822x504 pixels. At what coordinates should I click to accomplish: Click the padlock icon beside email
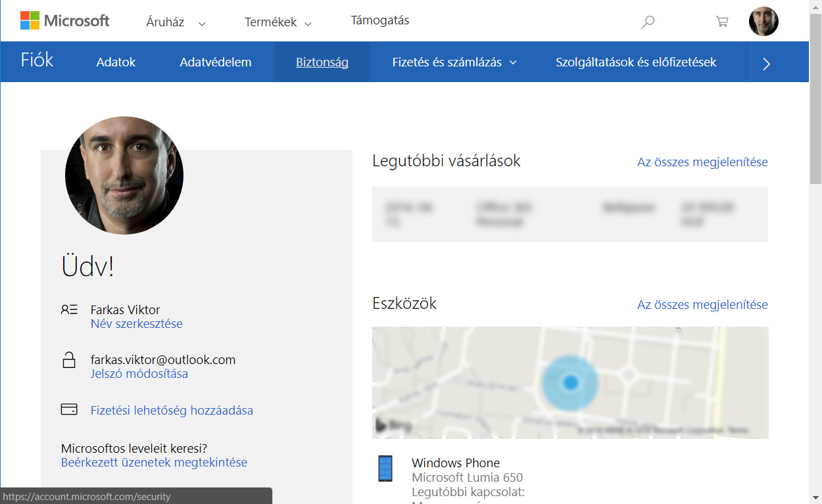(68, 360)
